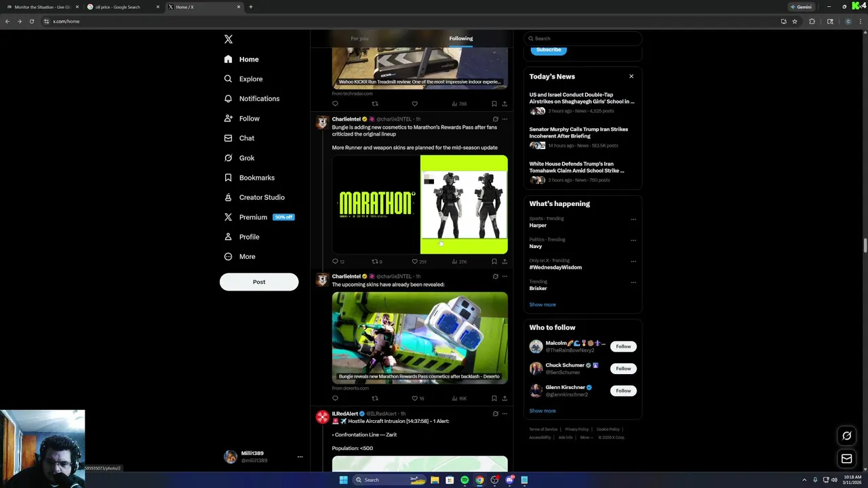
Task: Switch to oil price Google Search tab
Action: pos(123,7)
